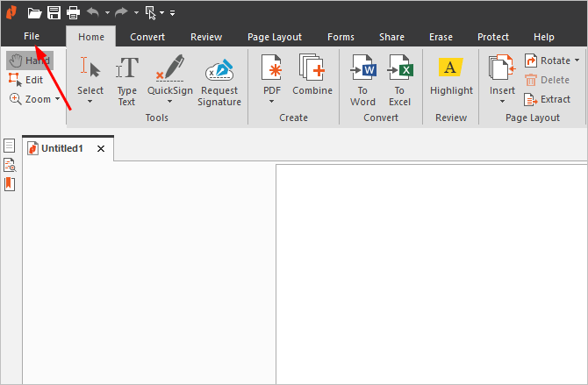This screenshot has height=385, width=588.
Task: Click the Print icon in quick access toolbar
Action: pyautogui.click(x=73, y=12)
